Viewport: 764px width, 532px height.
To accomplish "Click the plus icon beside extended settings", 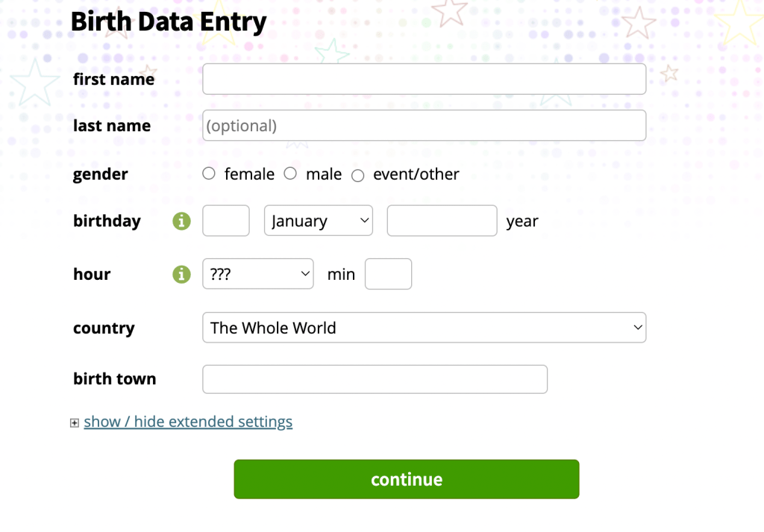I will (75, 423).
